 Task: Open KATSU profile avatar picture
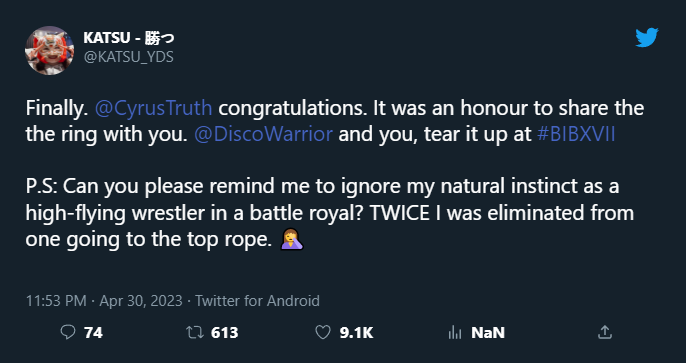49,50
